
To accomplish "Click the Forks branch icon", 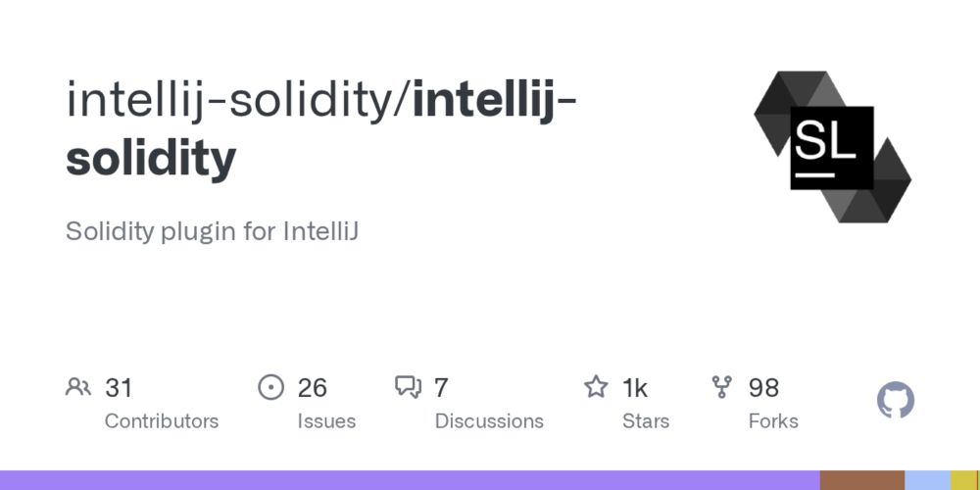I will click(722, 387).
